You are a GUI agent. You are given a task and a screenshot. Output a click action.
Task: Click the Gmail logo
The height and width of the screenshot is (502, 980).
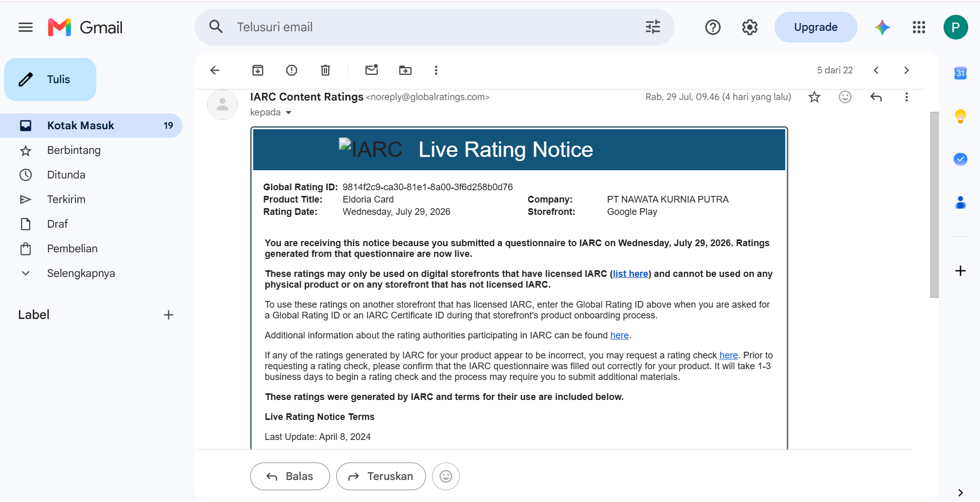85,27
